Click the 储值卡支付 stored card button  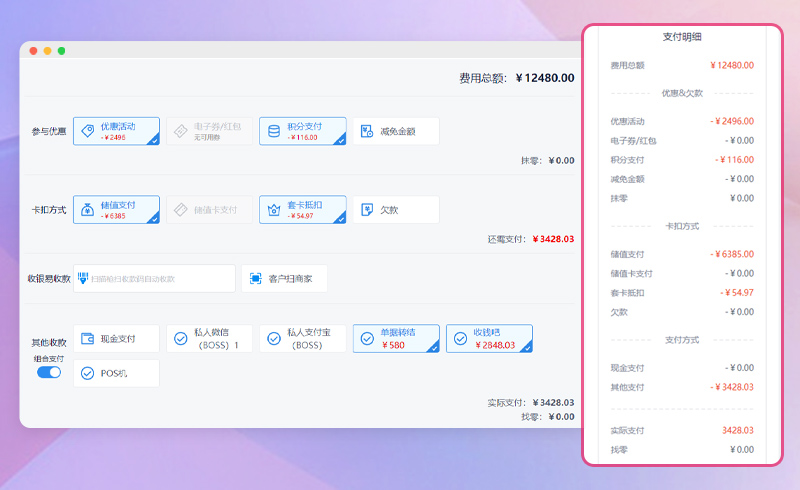point(209,210)
